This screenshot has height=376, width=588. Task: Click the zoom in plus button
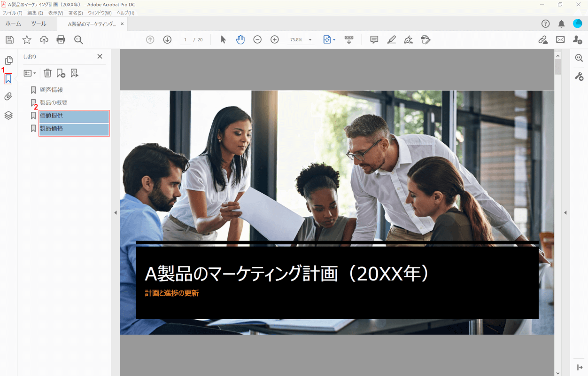pos(275,40)
